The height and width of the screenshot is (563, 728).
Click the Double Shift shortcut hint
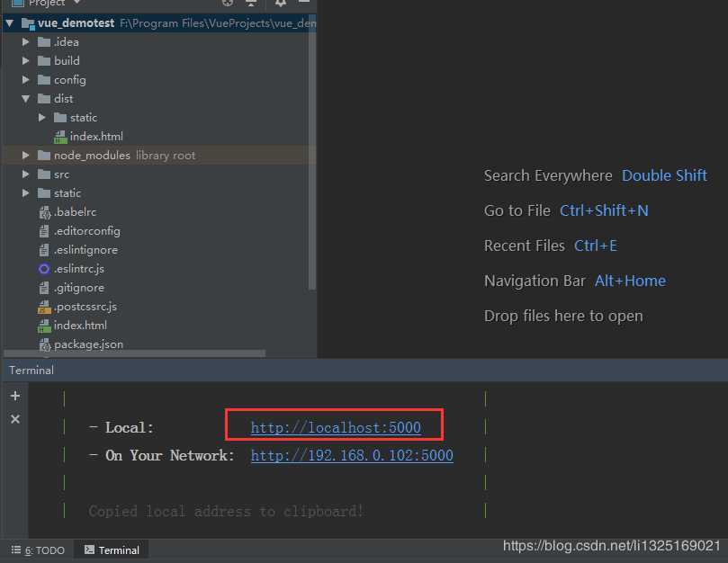[664, 176]
